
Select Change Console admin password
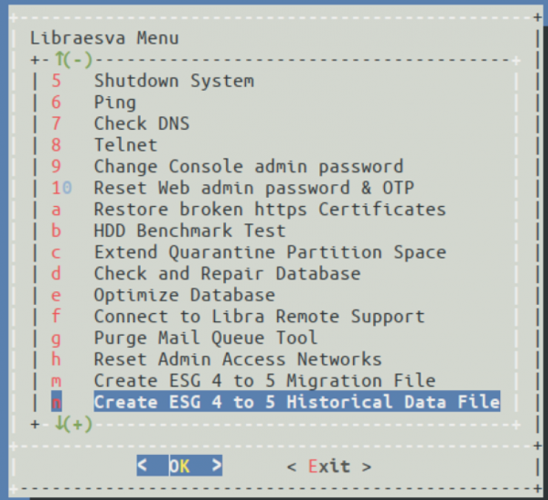point(249,167)
